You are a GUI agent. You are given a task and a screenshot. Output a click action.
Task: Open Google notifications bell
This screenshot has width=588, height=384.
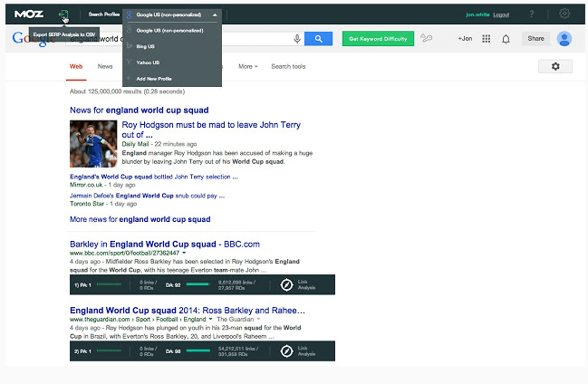pos(506,39)
